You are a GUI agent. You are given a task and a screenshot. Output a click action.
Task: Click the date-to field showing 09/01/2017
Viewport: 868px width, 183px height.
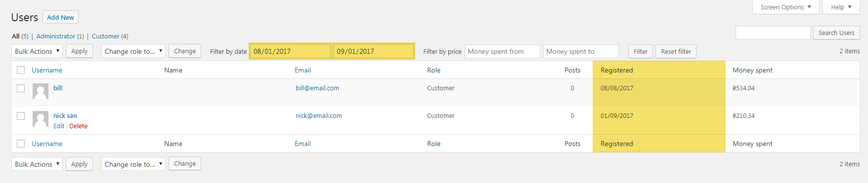click(x=374, y=51)
